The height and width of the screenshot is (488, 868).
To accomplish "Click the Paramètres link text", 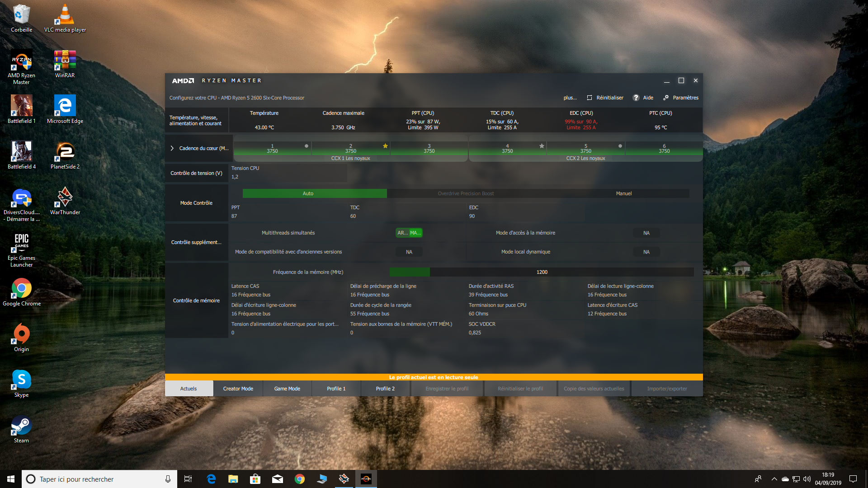I will click(x=686, y=98).
